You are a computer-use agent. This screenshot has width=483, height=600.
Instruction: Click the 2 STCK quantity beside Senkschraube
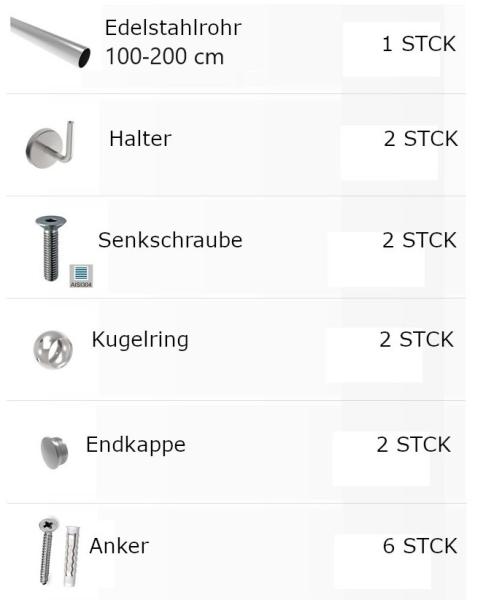pos(419,240)
